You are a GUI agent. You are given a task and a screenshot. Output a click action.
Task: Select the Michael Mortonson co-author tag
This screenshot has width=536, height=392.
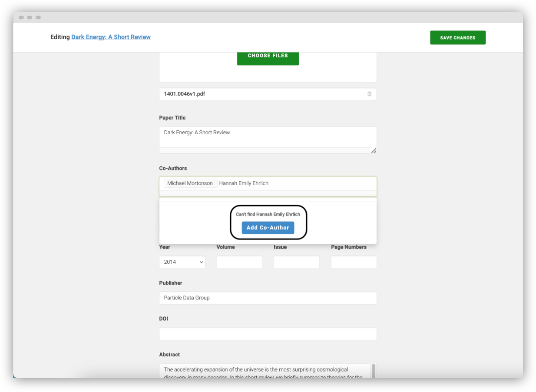pyautogui.click(x=190, y=183)
